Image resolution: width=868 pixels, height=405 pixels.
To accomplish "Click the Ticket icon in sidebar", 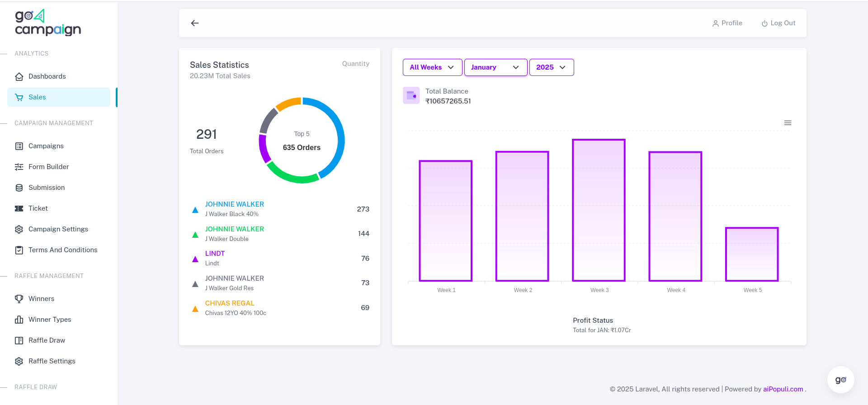I will click(19, 208).
